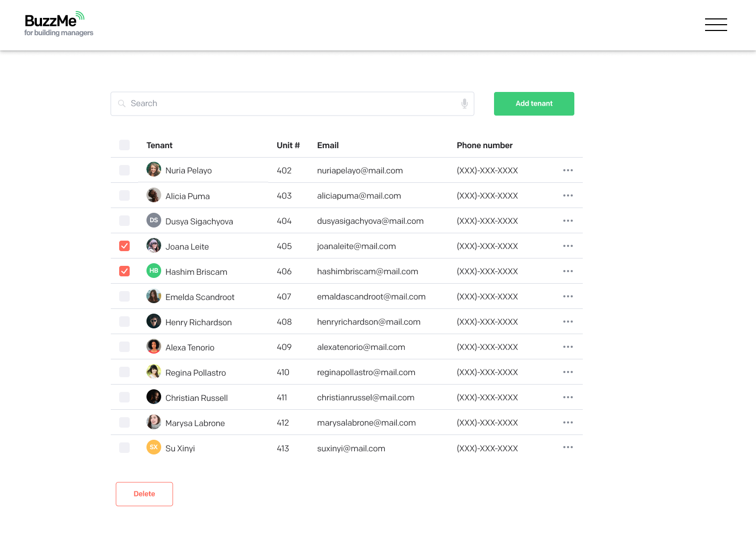This screenshot has height=538, width=756.
Task: Click Regina Pollastro's avatar
Action: coord(154,371)
